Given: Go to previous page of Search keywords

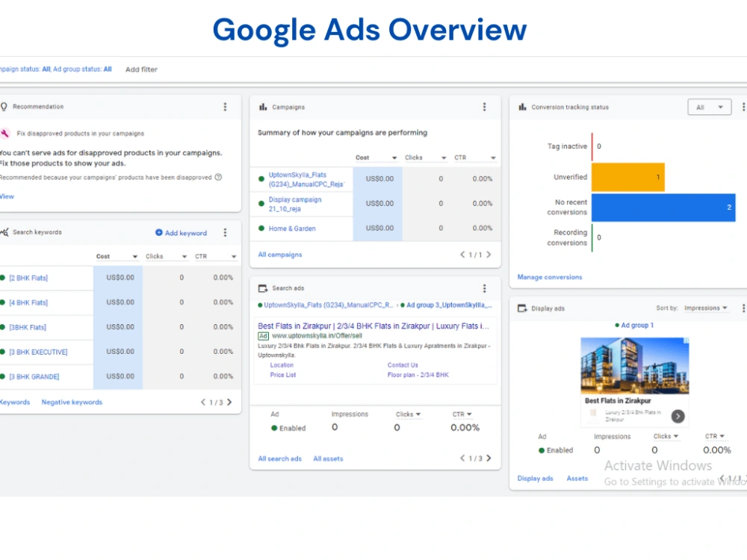Looking at the screenshot, I should 203,402.
